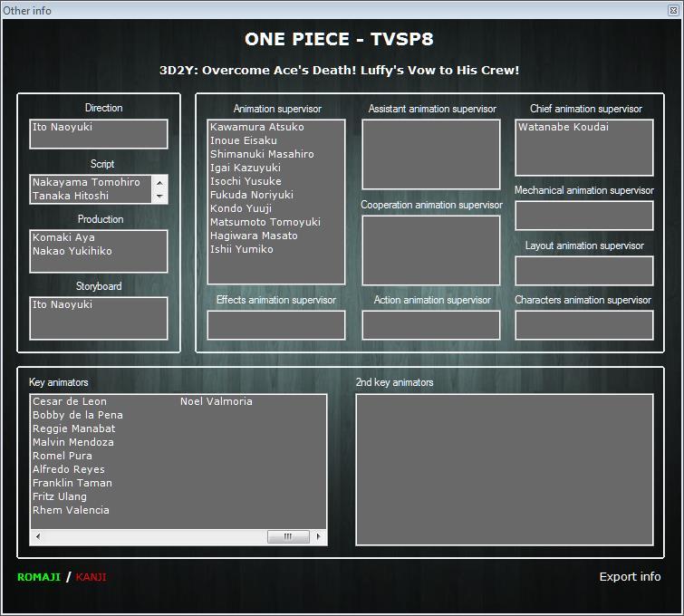Click the empty Layout animation supervisor box
The width and height of the screenshot is (684, 616).
pos(584,271)
